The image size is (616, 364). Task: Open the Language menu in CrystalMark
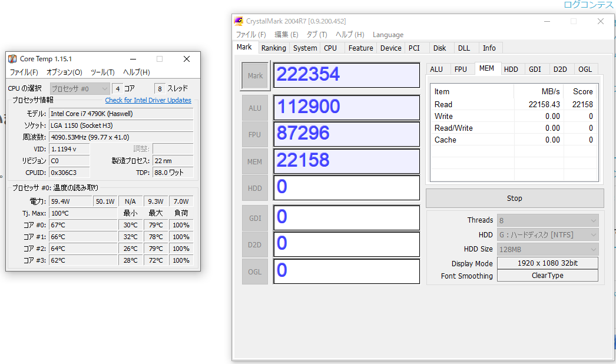(x=388, y=35)
